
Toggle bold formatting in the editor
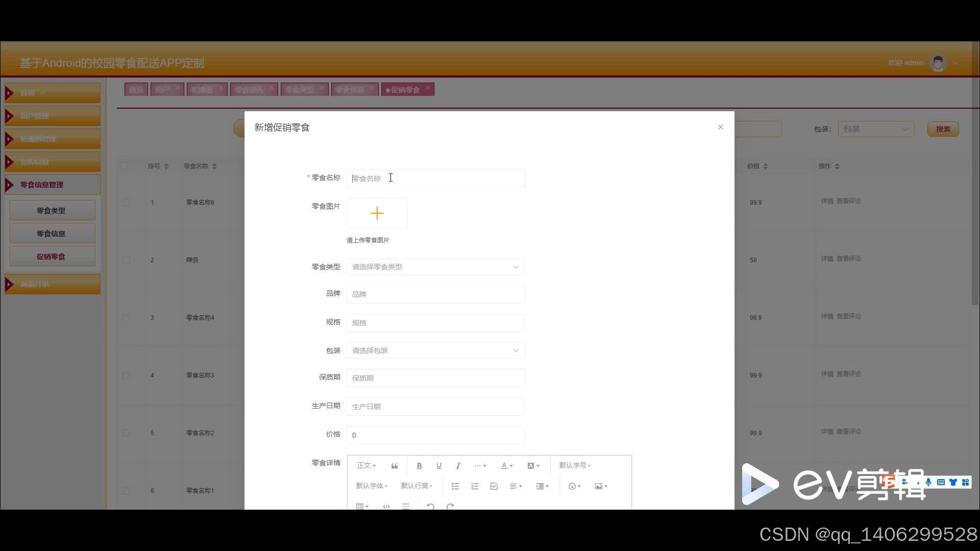[x=419, y=466]
